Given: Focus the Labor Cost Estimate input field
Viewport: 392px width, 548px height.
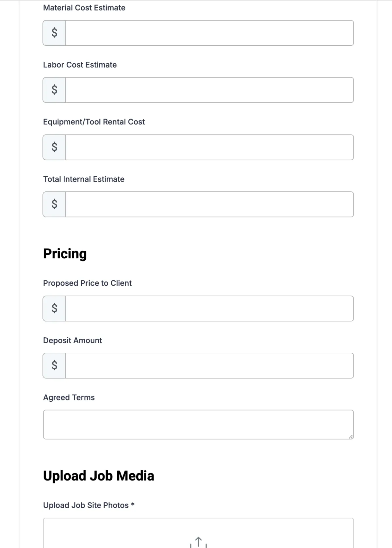Looking at the screenshot, I should (209, 90).
